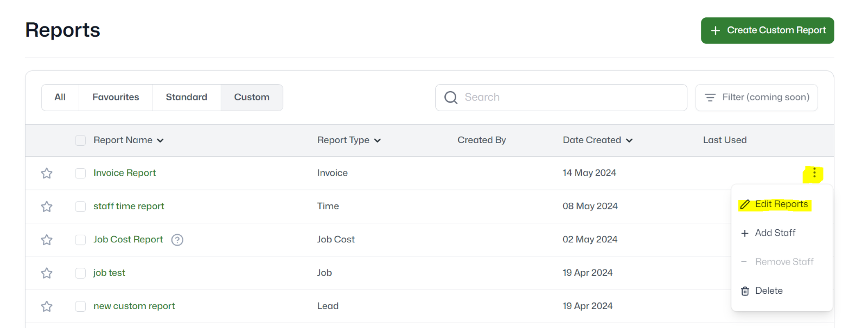This screenshot has height=328, width=868.
Task: Open the Favourites tab
Action: [x=116, y=98]
